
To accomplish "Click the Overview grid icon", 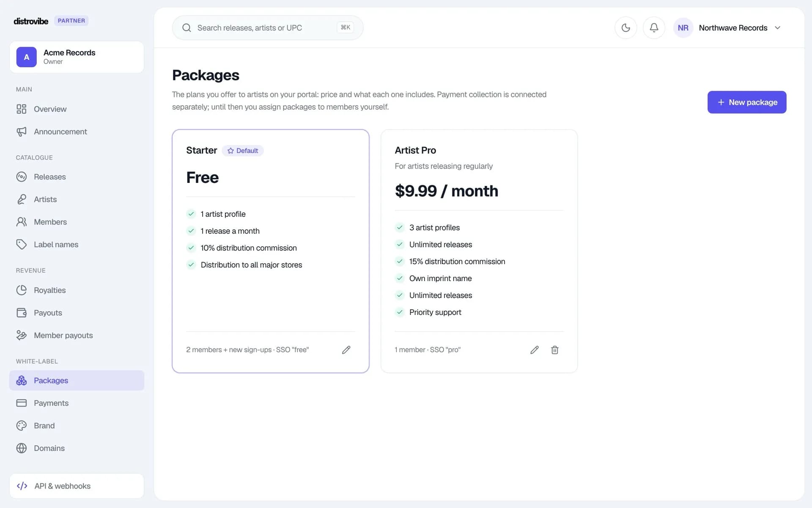I will click(22, 109).
